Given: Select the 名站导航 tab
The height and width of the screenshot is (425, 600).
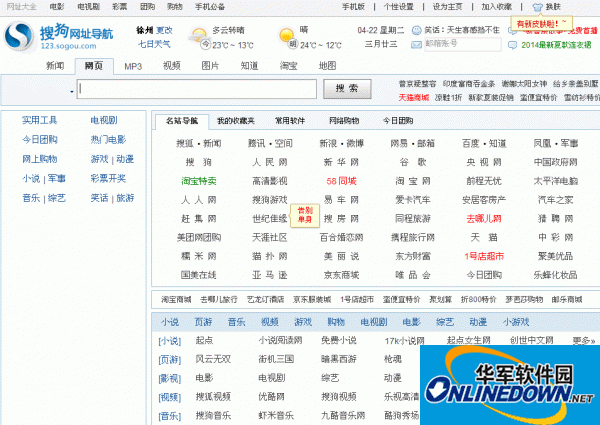Looking at the screenshot, I should pos(182,121).
